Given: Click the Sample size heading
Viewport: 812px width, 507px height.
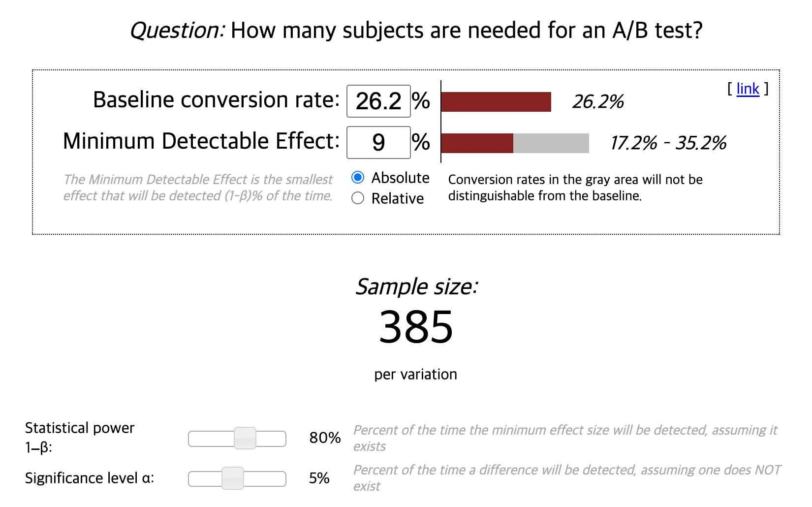Looking at the screenshot, I should point(416,287).
